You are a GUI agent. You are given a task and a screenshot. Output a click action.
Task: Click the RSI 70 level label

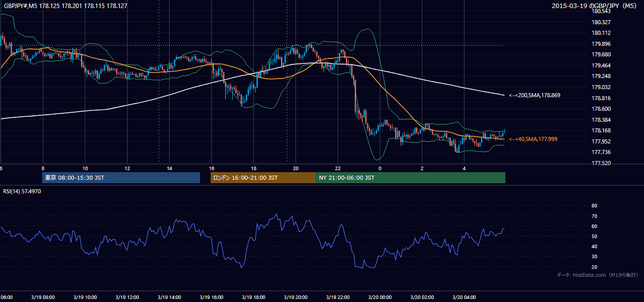click(594, 216)
